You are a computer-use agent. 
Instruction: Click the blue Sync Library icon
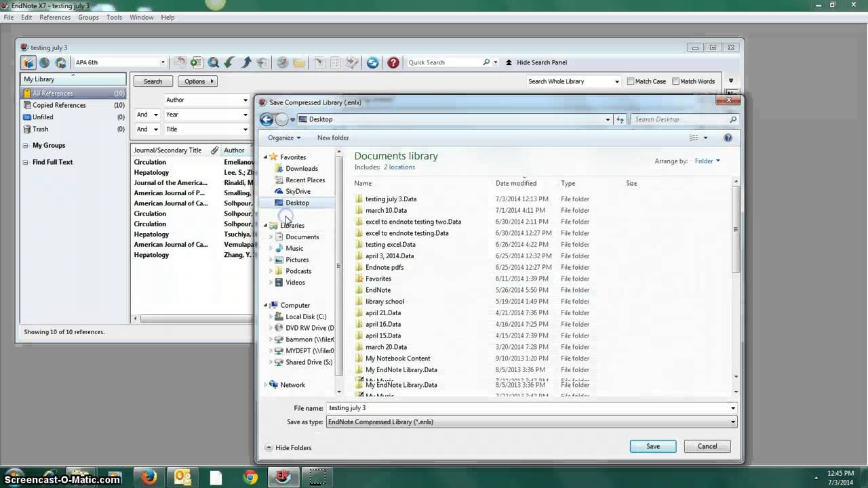click(x=373, y=62)
